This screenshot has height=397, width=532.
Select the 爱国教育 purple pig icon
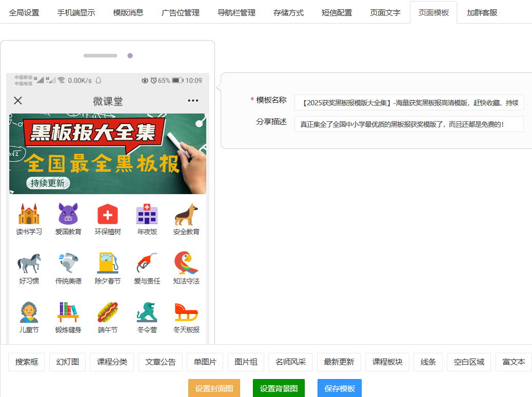(68, 214)
